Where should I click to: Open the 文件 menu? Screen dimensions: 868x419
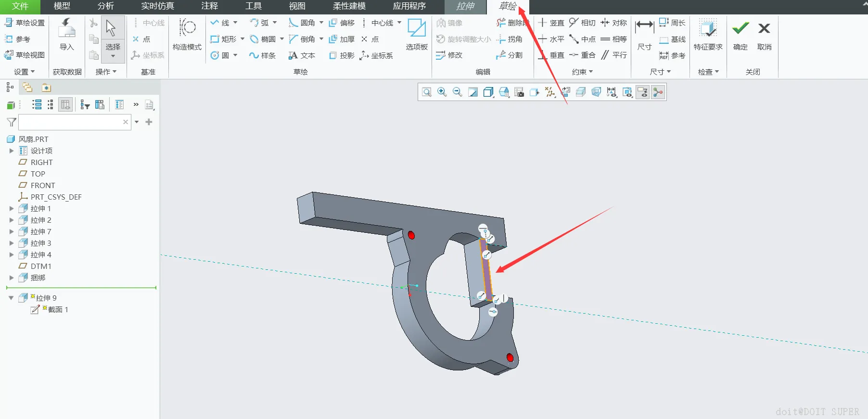pos(20,6)
